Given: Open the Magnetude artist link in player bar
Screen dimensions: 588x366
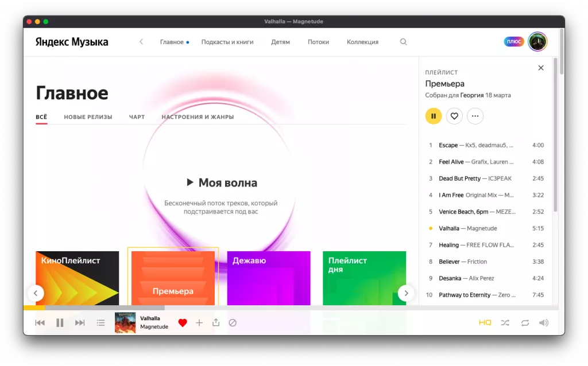Looking at the screenshot, I should (154, 326).
